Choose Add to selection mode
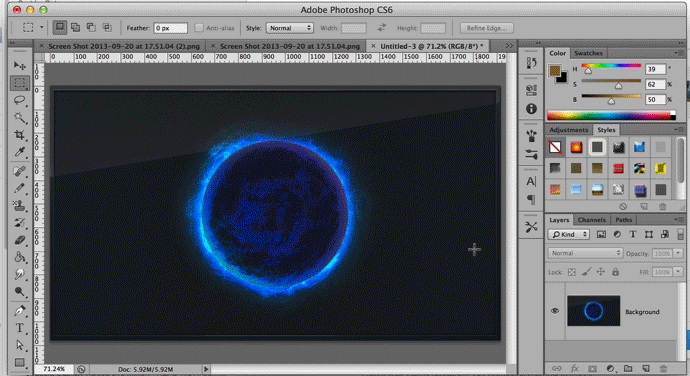 pos(75,28)
